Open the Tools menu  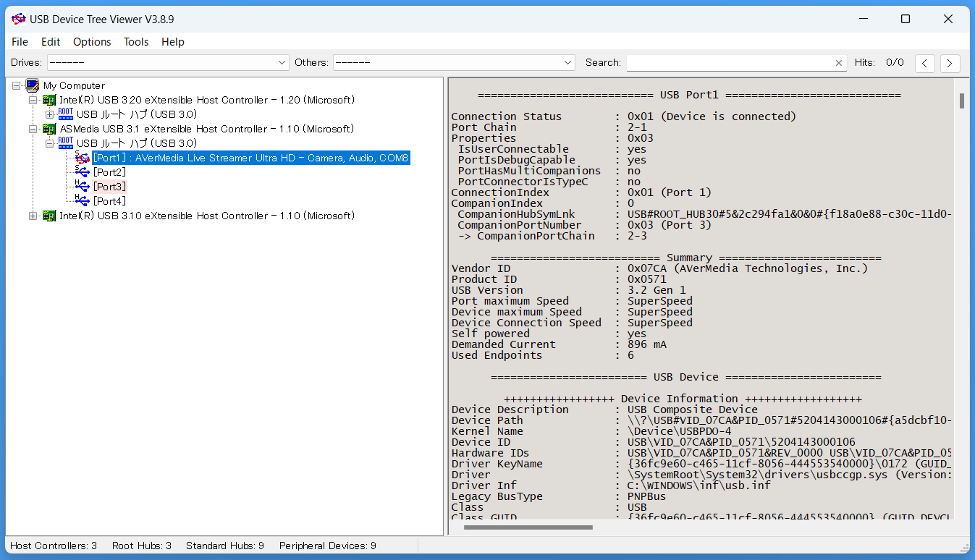[136, 42]
